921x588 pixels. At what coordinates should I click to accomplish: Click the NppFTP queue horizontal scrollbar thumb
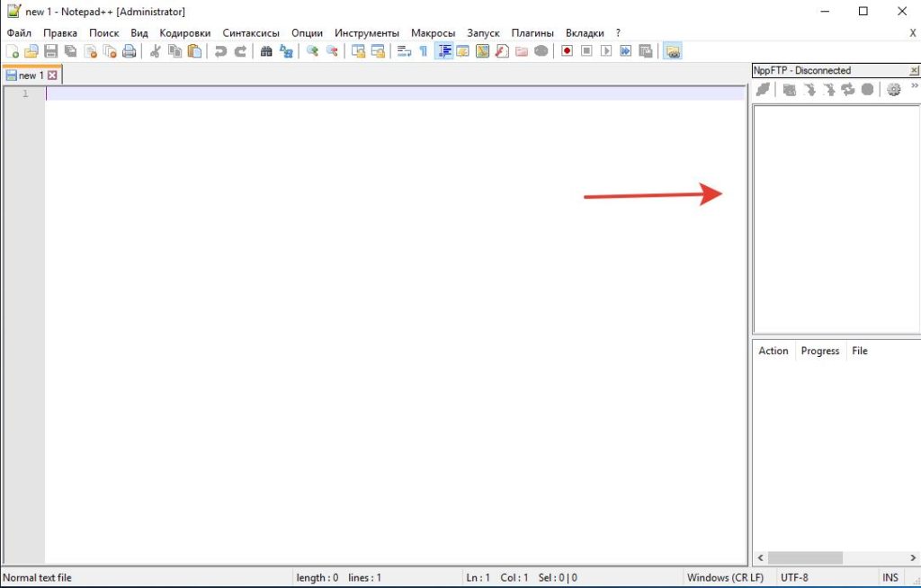click(805, 557)
